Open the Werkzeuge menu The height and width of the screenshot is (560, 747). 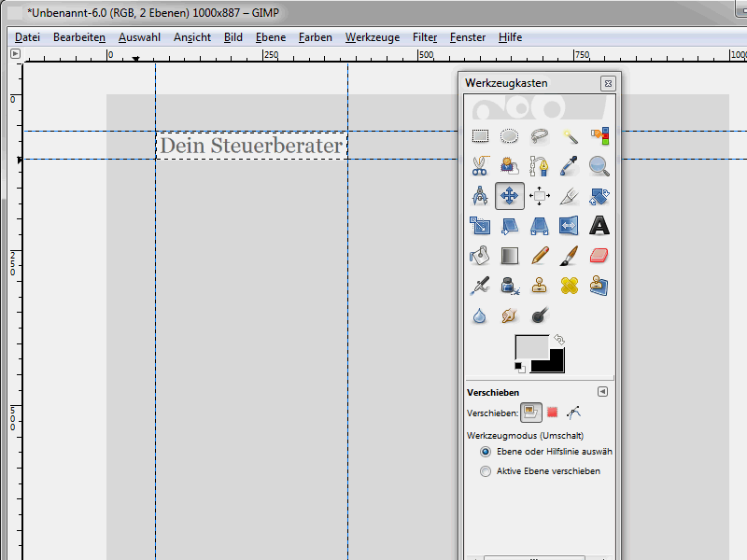pyautogui.click(x=373, y=37)
